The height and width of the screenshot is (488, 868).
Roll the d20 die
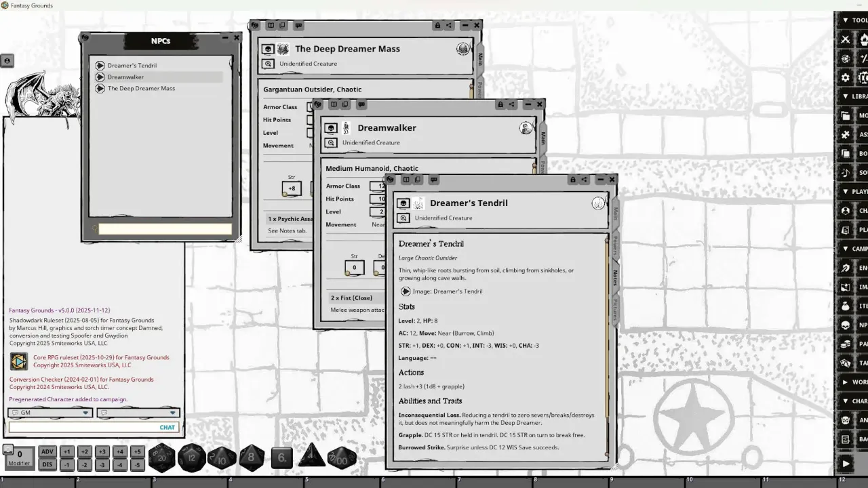161,457
